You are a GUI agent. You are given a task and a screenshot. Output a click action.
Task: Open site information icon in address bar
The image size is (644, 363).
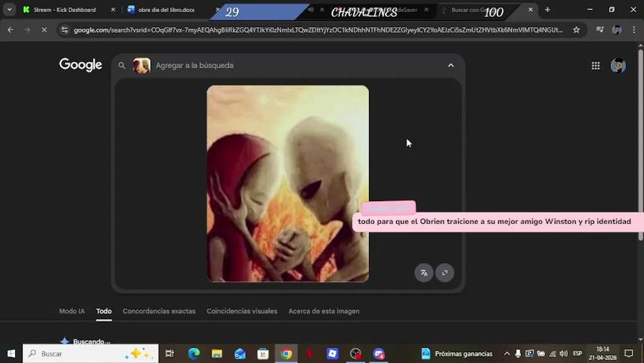coord(64,30)
